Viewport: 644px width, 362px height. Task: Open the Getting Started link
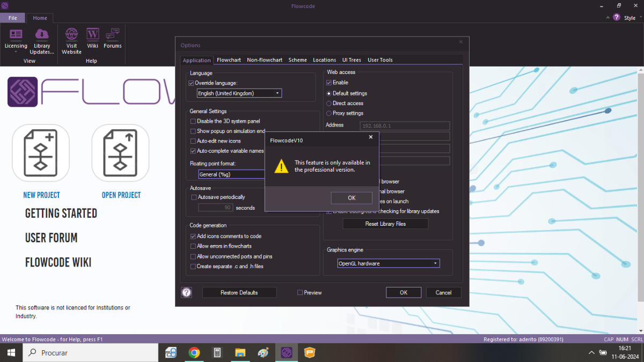point(61,213)
